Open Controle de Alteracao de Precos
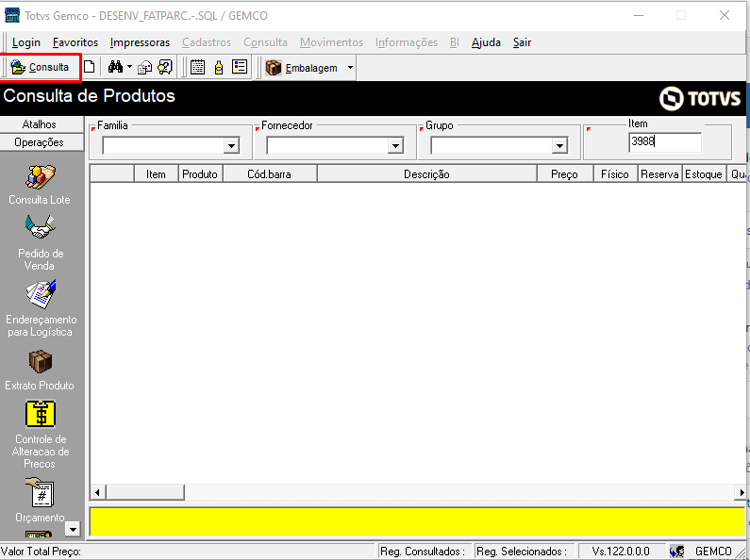Viewport: 750px width, 560px height. coord(41,435)
